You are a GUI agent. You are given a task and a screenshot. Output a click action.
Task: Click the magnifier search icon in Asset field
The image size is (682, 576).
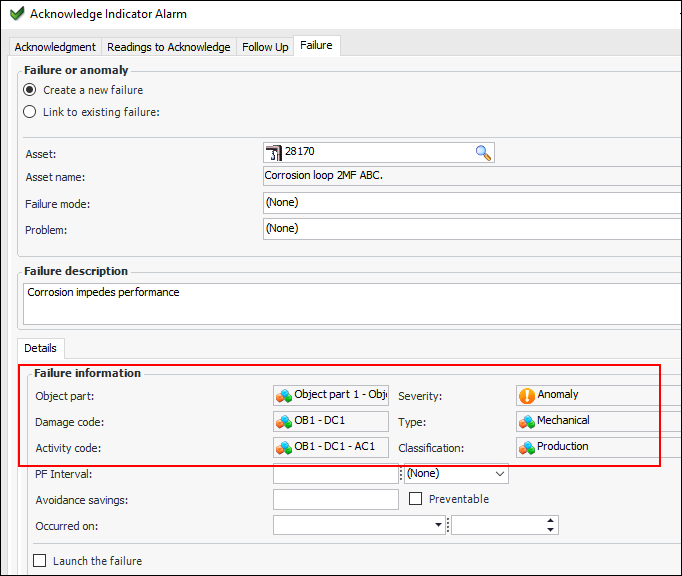pyautogui.click(x=483, y=153)
